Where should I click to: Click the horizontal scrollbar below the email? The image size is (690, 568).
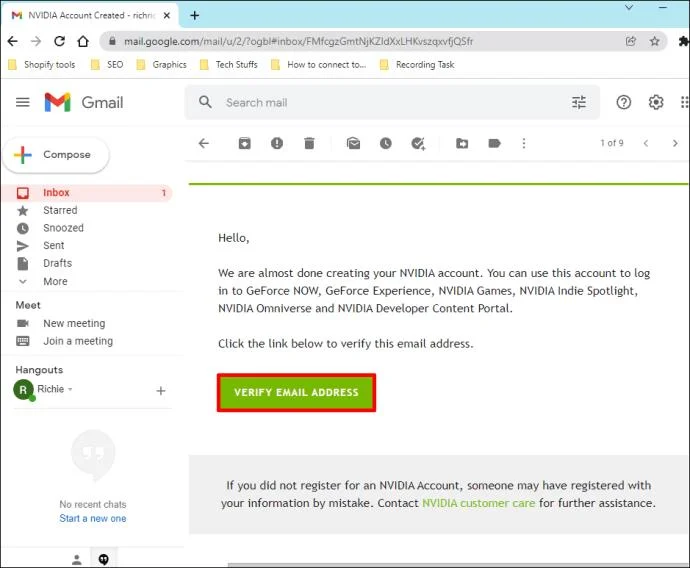(458, 565)
